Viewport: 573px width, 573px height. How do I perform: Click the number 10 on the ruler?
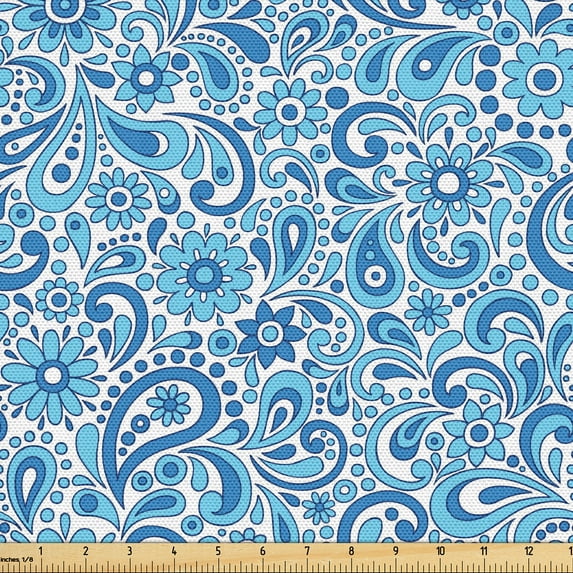(x=440, y=551)
